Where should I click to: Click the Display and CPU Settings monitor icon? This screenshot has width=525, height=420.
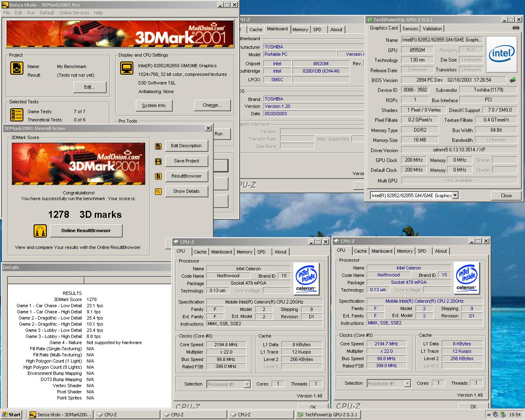pyautogui.click(x=127, y=68)
